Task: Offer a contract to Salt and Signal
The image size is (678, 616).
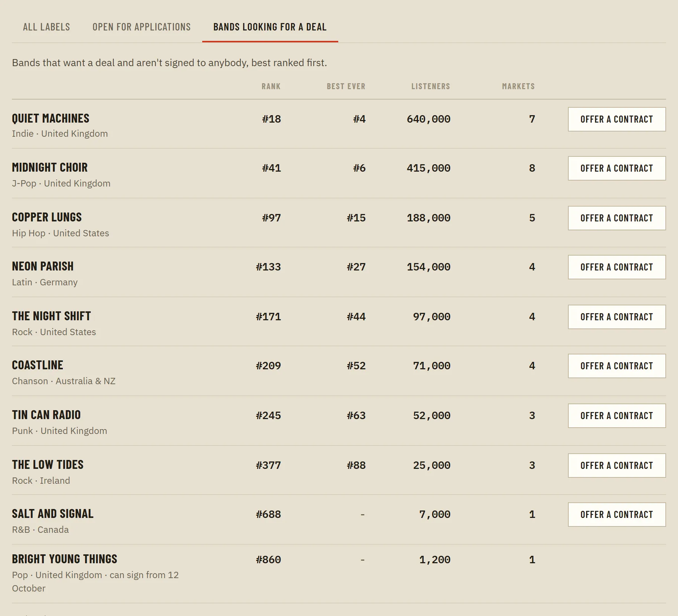Action: coord(617,515)
